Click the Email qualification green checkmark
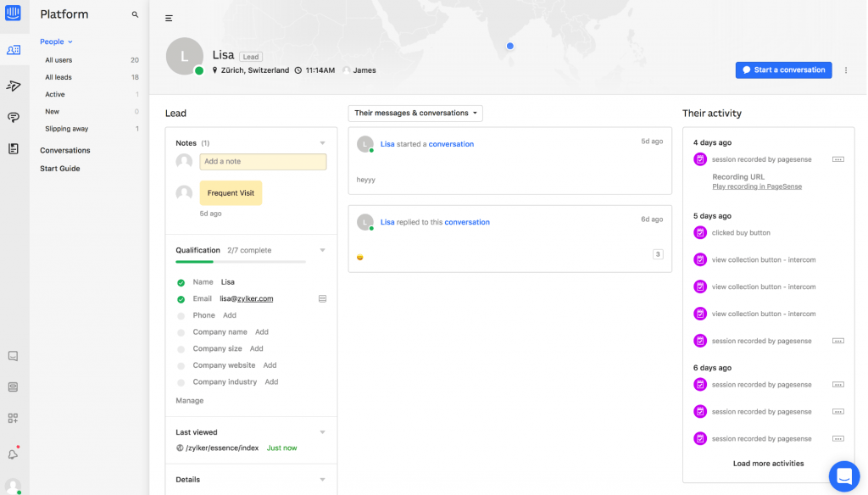Viewport: 868px width, 495px height. tap(181, 299)
